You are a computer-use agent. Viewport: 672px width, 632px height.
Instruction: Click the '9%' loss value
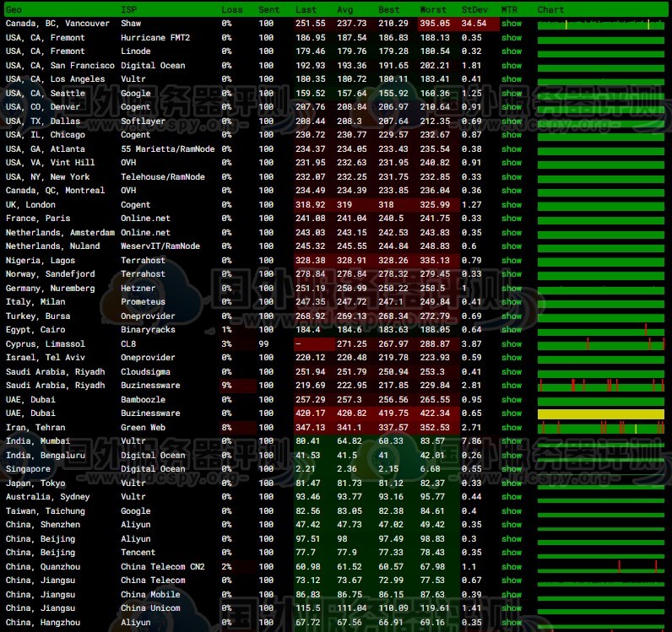[226, 386]
